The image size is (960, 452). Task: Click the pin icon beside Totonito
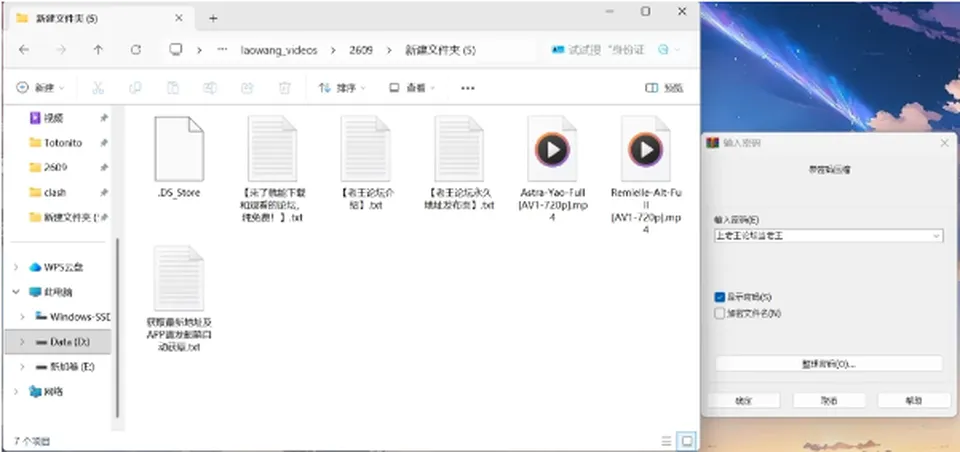[104, 143]
